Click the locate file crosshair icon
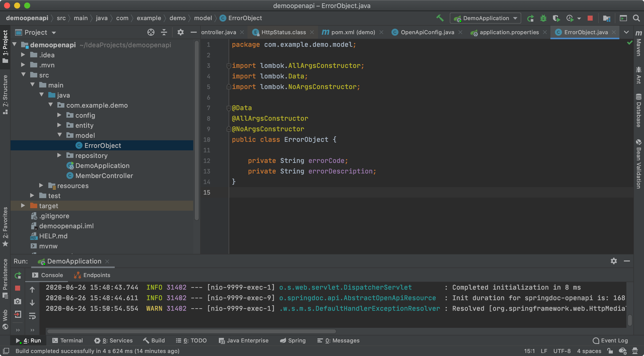 click(x=151, y=32)
